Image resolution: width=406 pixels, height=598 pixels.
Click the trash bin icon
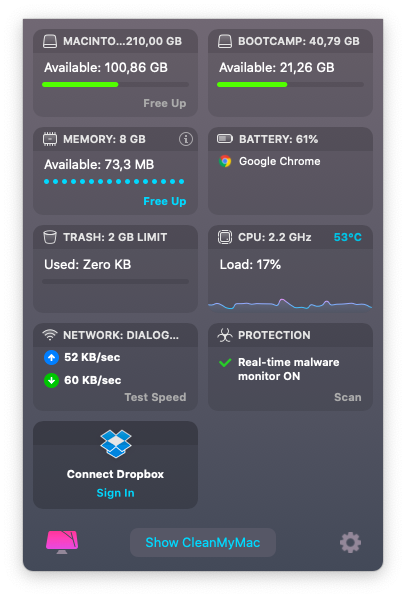coord(50,237)
